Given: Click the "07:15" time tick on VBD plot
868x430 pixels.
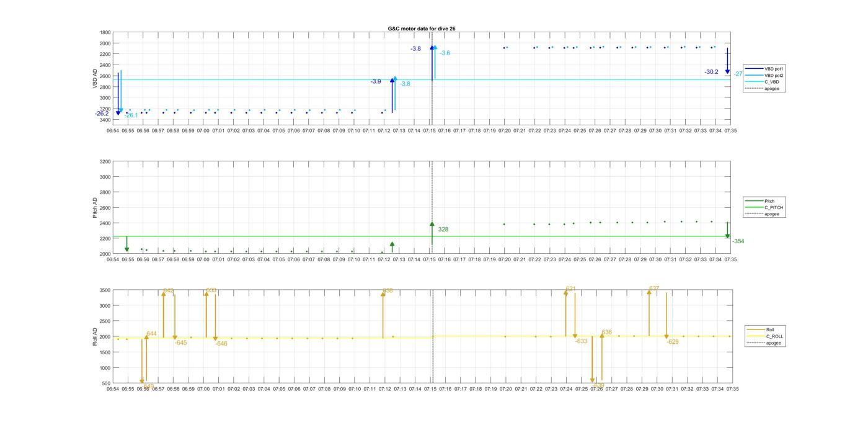Looking at the screenshot, I should click(429, 131).
